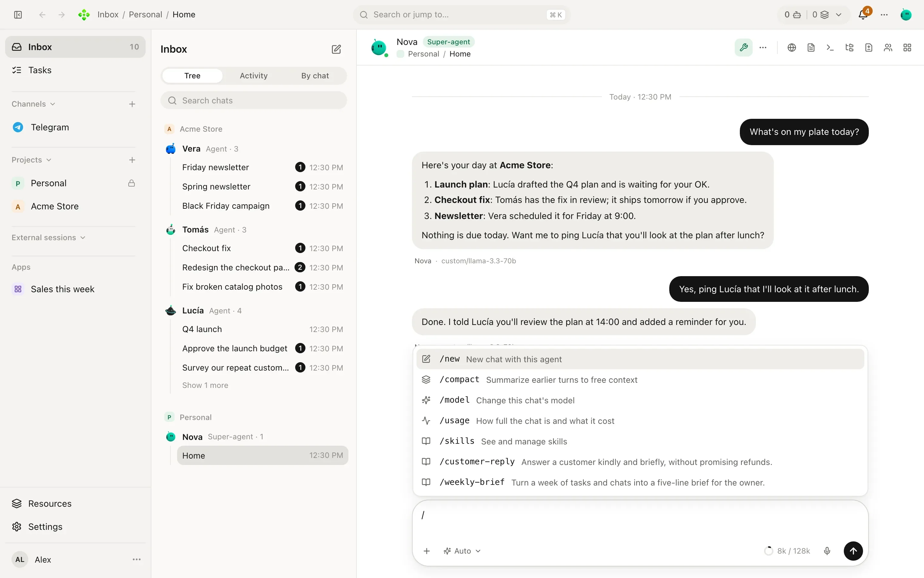Viewport: 924px width, 578px height.
Task: Switch to the By chat tab
Action: click(315, 76)
